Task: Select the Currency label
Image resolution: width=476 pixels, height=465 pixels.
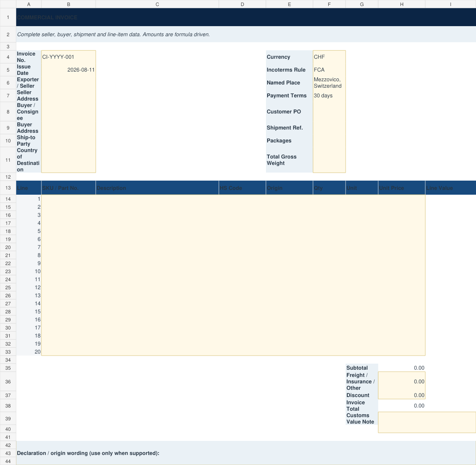Action: [289, 57]
